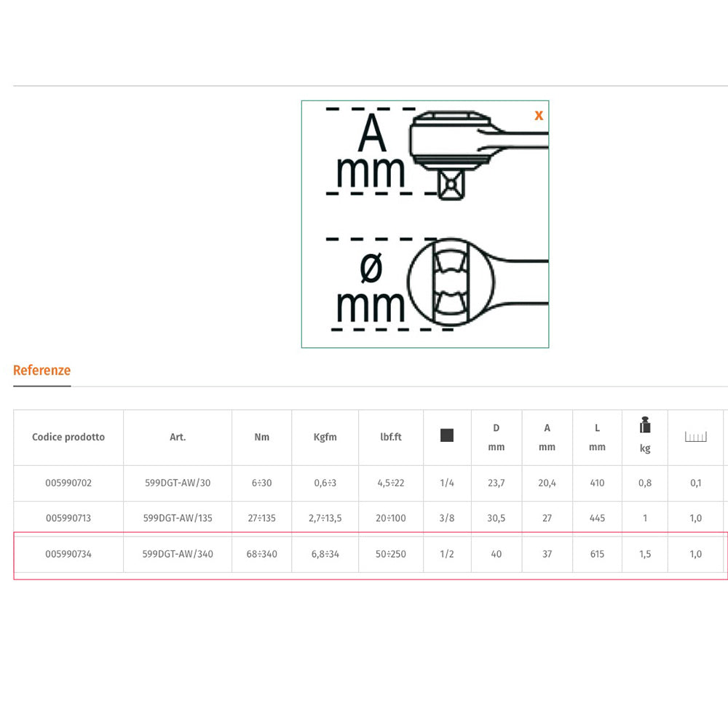Click the Codice prodotto column header

pyautogui.click(x=68, y=437)
